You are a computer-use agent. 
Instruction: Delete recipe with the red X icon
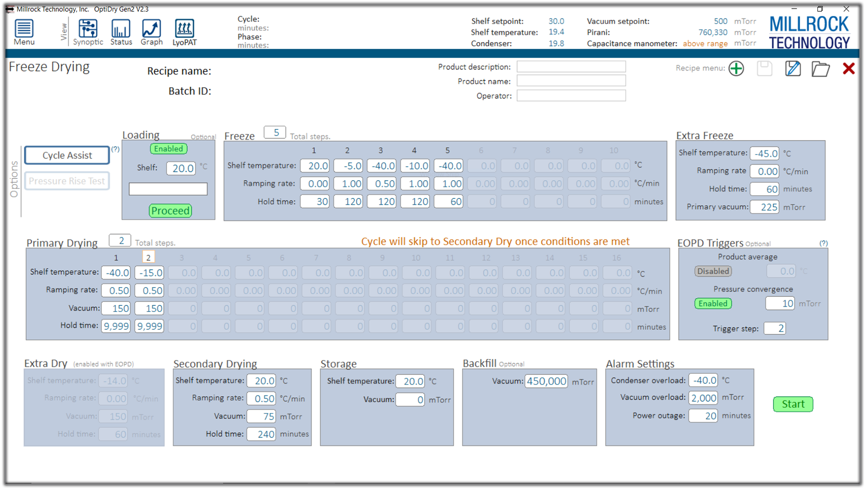pyautogui.click(x=849, y=69)
